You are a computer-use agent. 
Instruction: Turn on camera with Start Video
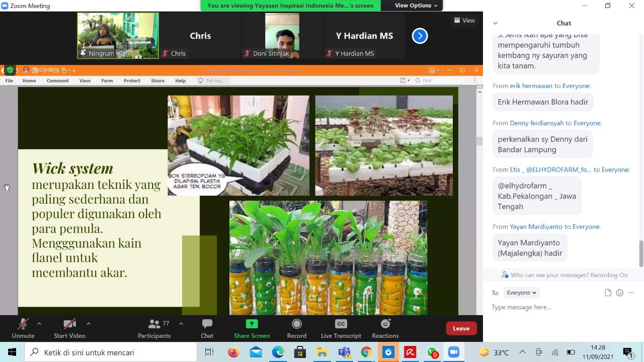[69, 329]
